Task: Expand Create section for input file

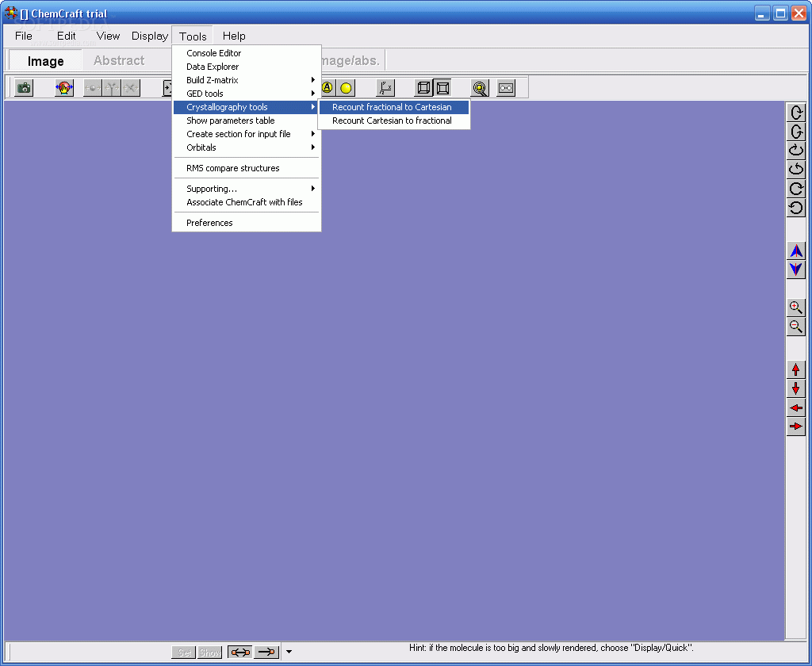Action: (247, 134)
